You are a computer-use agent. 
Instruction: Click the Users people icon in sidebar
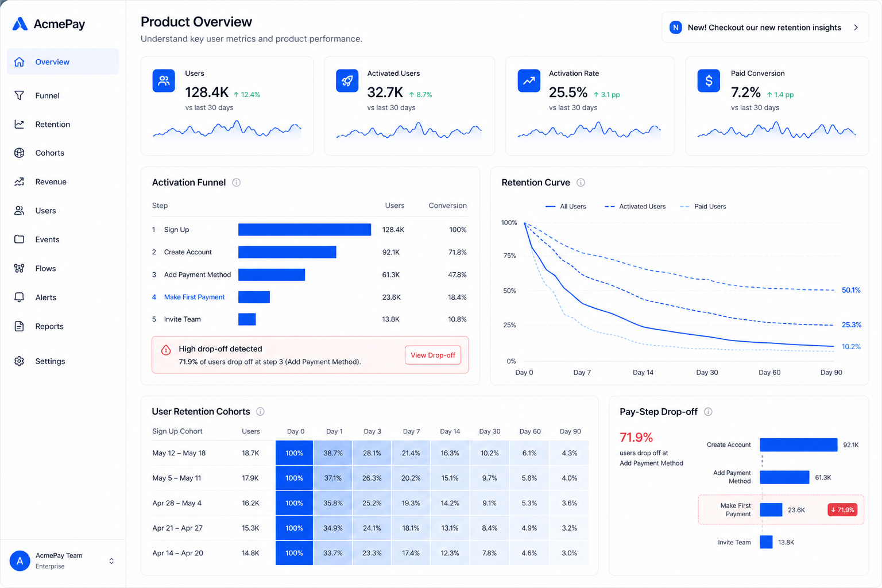pos(20,211)
